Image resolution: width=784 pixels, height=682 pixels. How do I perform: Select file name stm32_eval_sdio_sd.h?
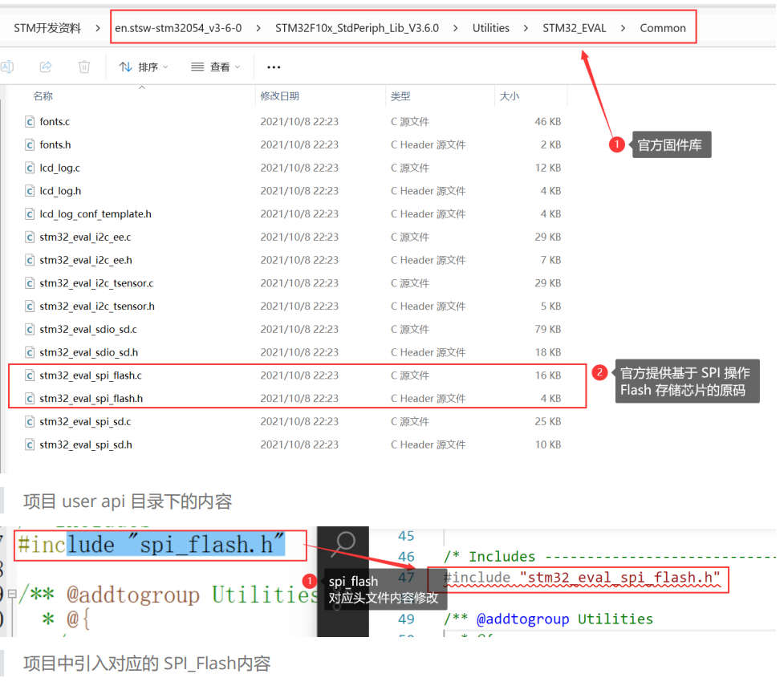(88, 352)
